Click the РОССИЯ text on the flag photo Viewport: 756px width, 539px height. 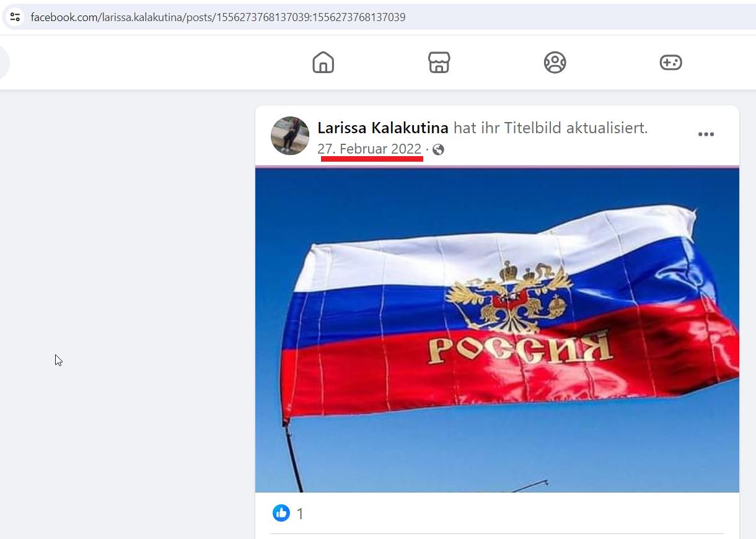519,348
